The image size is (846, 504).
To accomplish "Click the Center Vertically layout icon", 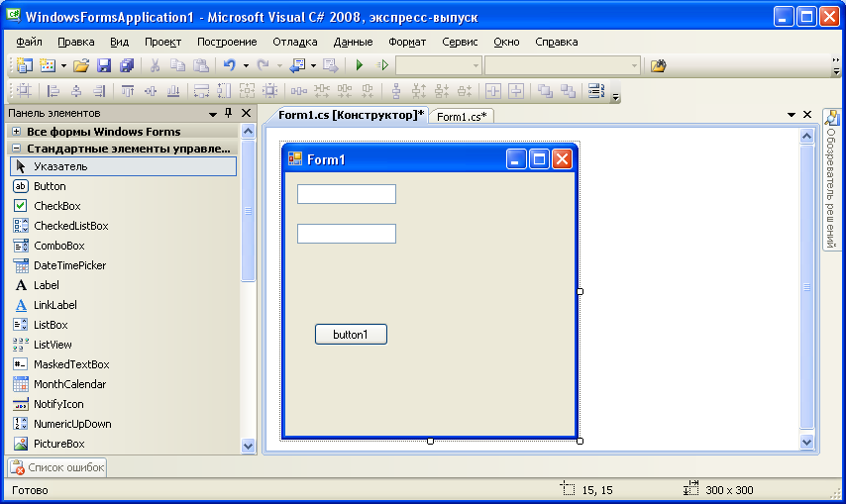I will click(x=516, y=91).
